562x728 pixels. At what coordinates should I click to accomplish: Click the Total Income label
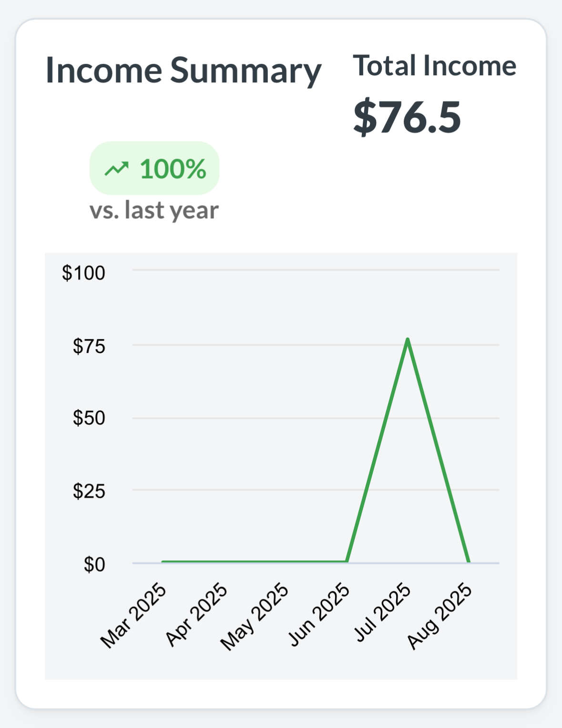(x=434, y=65)
